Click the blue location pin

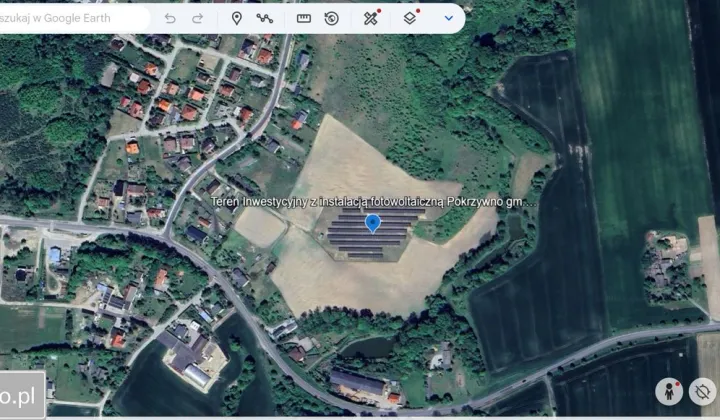point(372,224)
